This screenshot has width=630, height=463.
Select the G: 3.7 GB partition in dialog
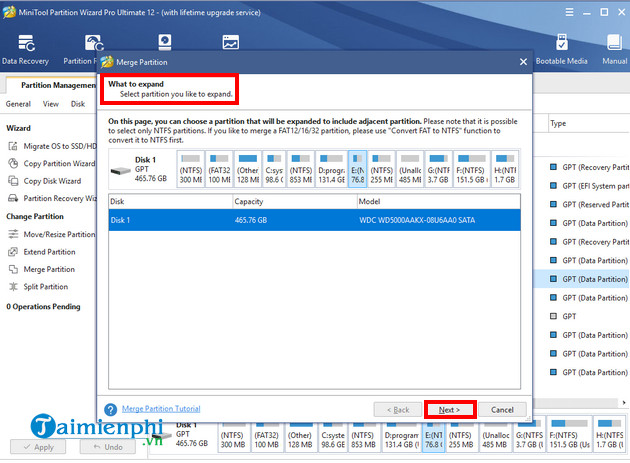pos(438,169)
